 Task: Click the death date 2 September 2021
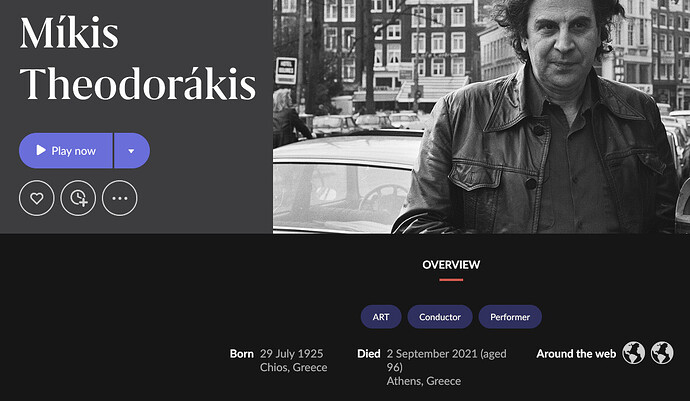coord(432,353)
